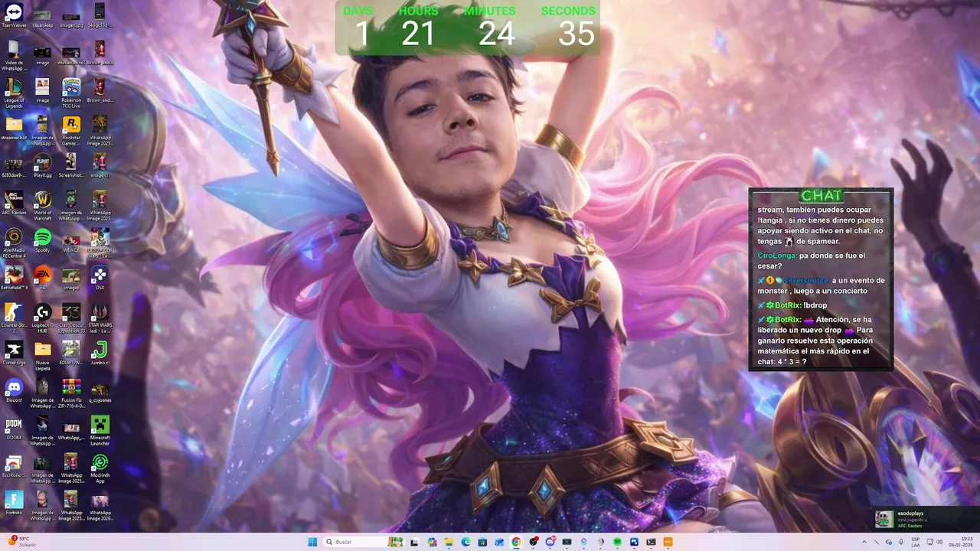This screenshot has width=980, height=551.
Task: Launch DOOM from the desktop
Action: [x=14, y=427]
